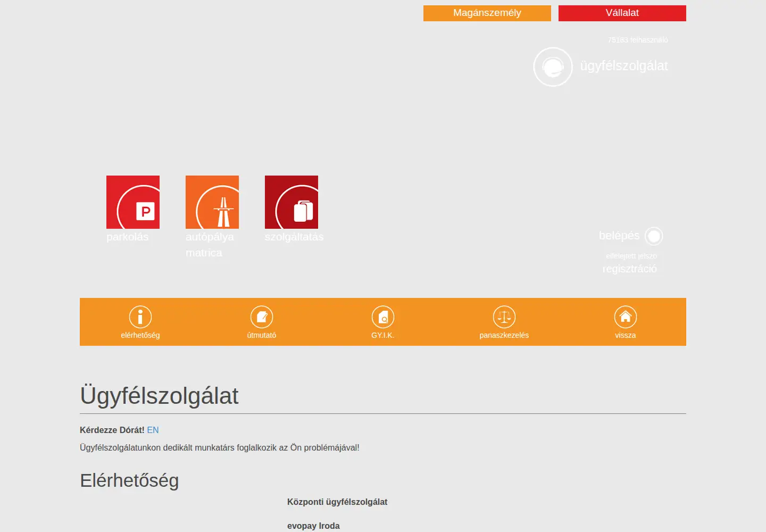Screen dimensions: 766x532
Task: Click the belépés login circle icon
Action: (x=654, y=236)
